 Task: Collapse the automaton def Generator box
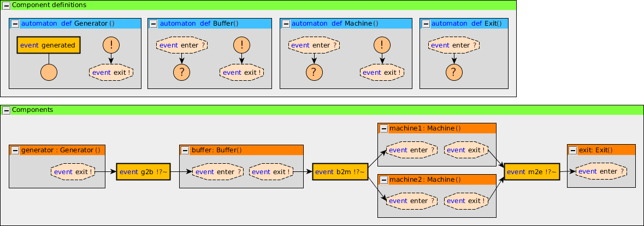[15, 24]
